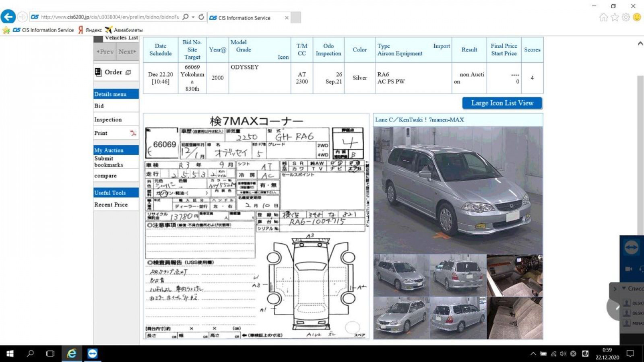
Task: Close the CIS Information Service tab
Action: (x=287, y=18)
